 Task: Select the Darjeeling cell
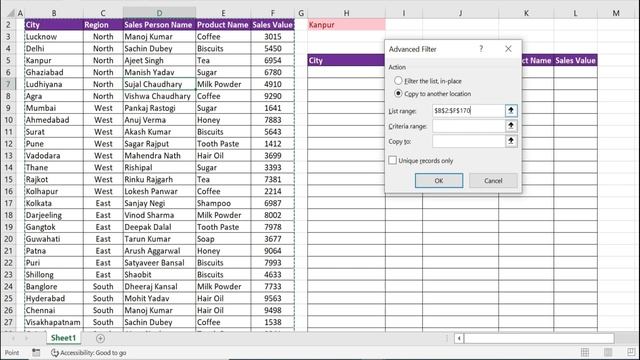(53, 215)
